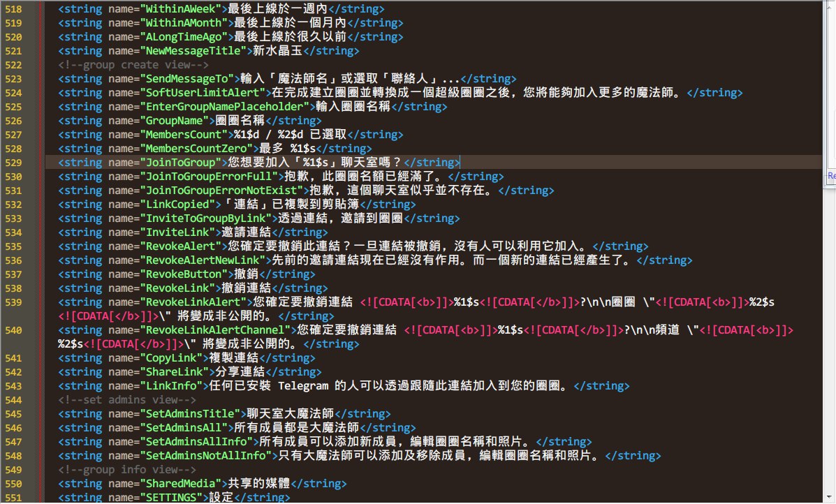Click the "MembersCountZero" attribute value
Screen dimensions: 836x504
coord(197,149)
